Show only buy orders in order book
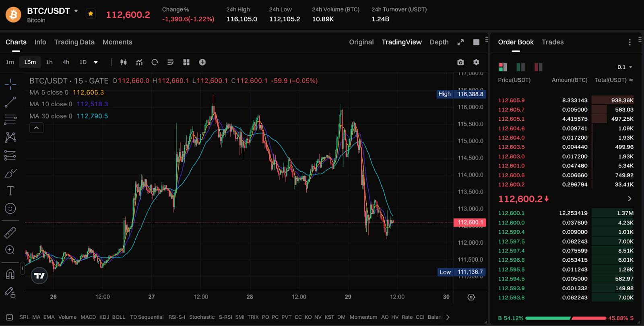This screenshot has width=644, height=326. click(520, 67)
